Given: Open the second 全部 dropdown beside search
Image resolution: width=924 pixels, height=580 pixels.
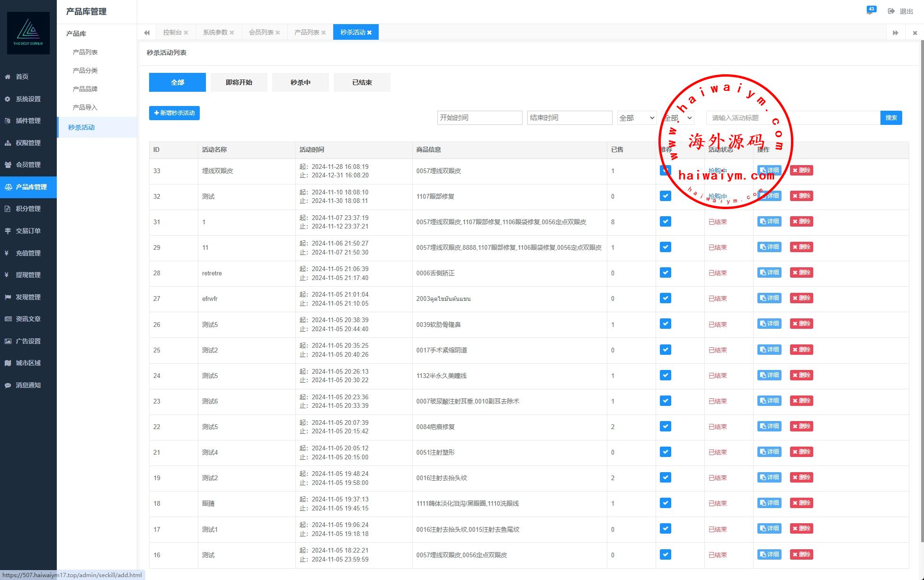Looking at the screenshot, I should pos(678,118).
